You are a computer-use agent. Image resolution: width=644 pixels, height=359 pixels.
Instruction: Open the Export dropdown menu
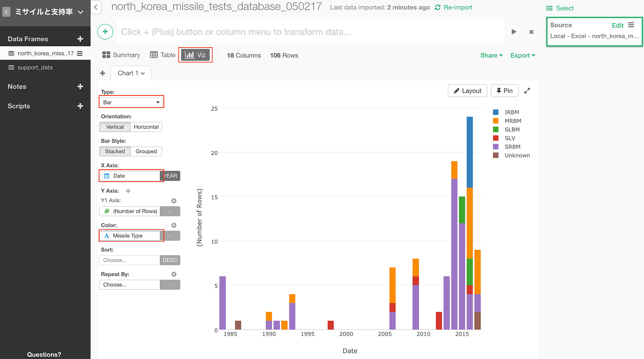click(x=523, y=55)
